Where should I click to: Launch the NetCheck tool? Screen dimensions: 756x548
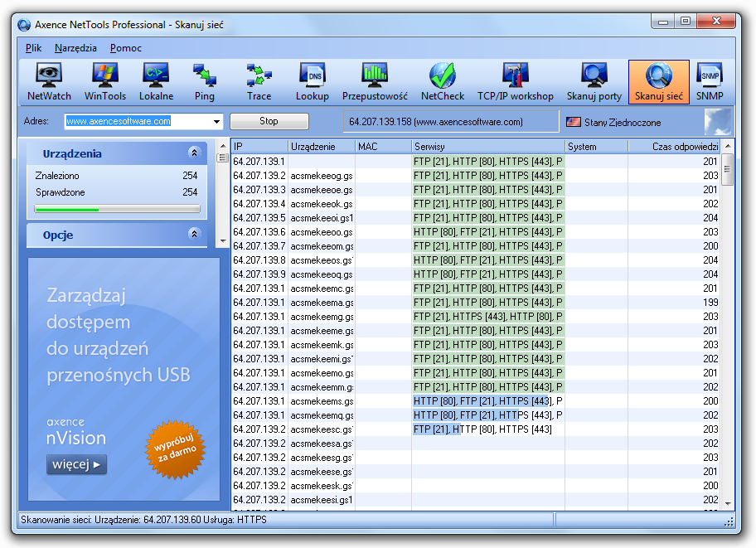(x=442, y=82)
